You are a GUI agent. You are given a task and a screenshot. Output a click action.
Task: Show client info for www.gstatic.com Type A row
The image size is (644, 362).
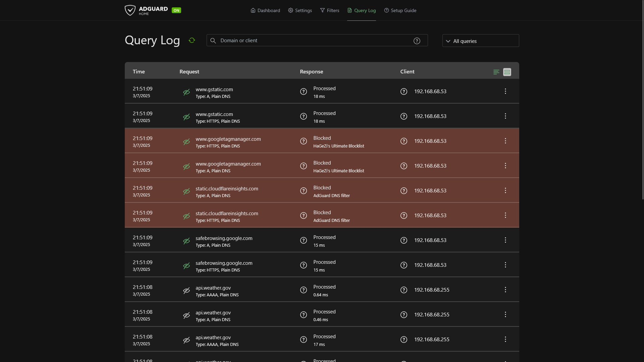[x=404, y=92]
